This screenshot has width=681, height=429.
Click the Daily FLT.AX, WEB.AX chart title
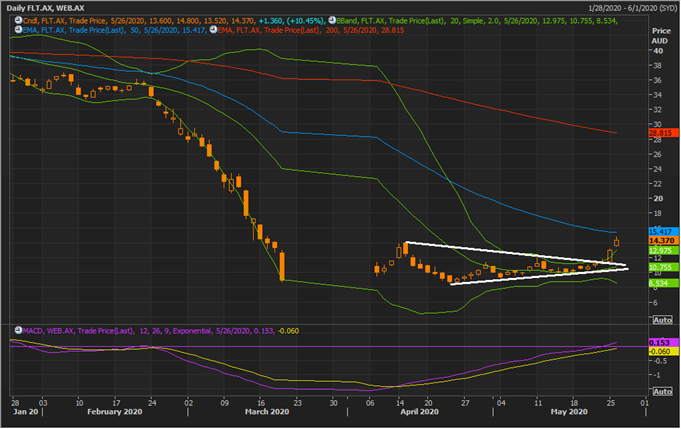[x=45, y=8]
